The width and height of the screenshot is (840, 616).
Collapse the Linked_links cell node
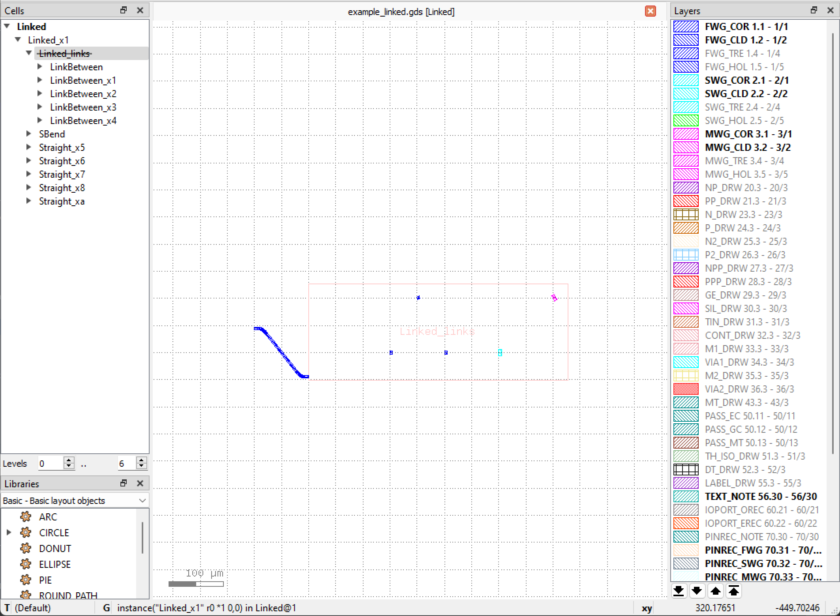[x=29, y=53]
